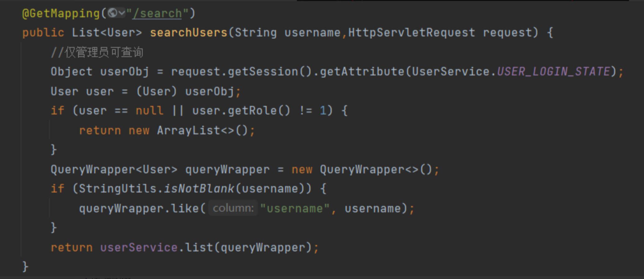Click the globe icon beside the GetMapping URL

click(x=112, y=13)
